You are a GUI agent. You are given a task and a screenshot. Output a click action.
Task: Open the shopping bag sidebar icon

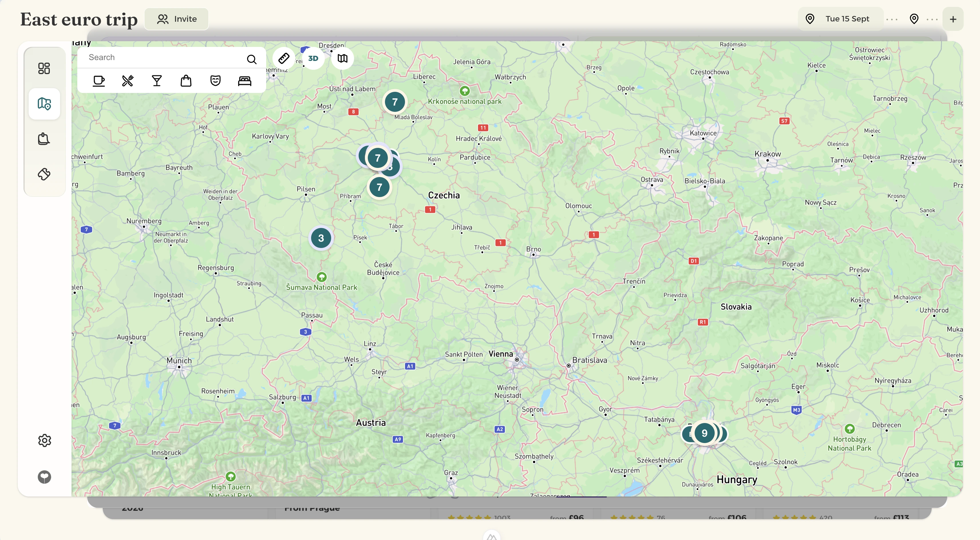tap(44, 139)
